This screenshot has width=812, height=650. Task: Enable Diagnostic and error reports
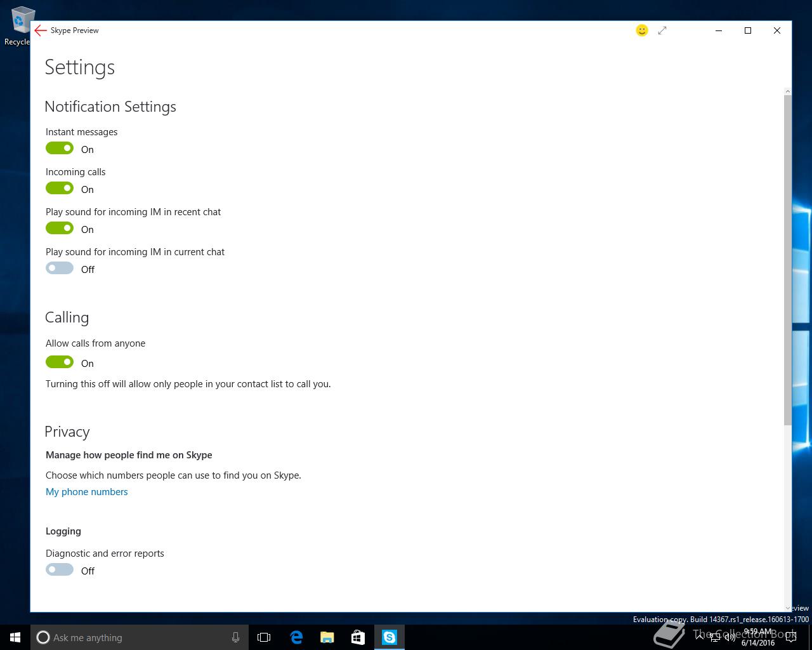60,569
